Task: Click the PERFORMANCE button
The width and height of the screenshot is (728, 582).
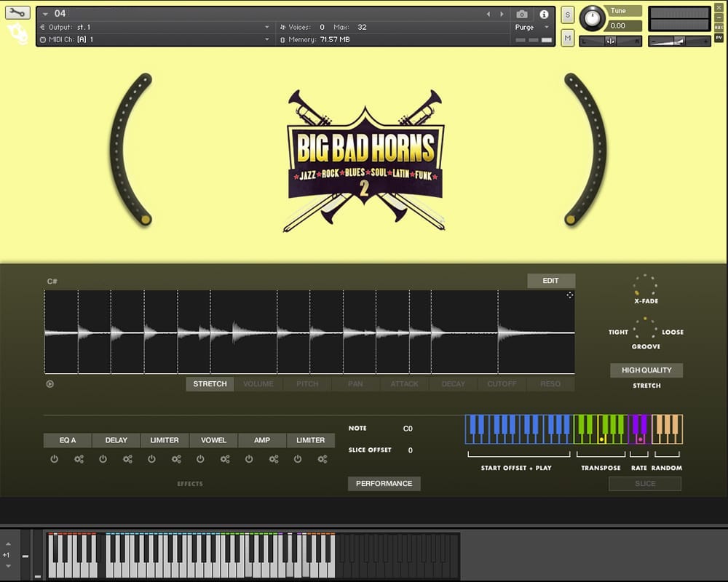Action: [x=384, y=484]
